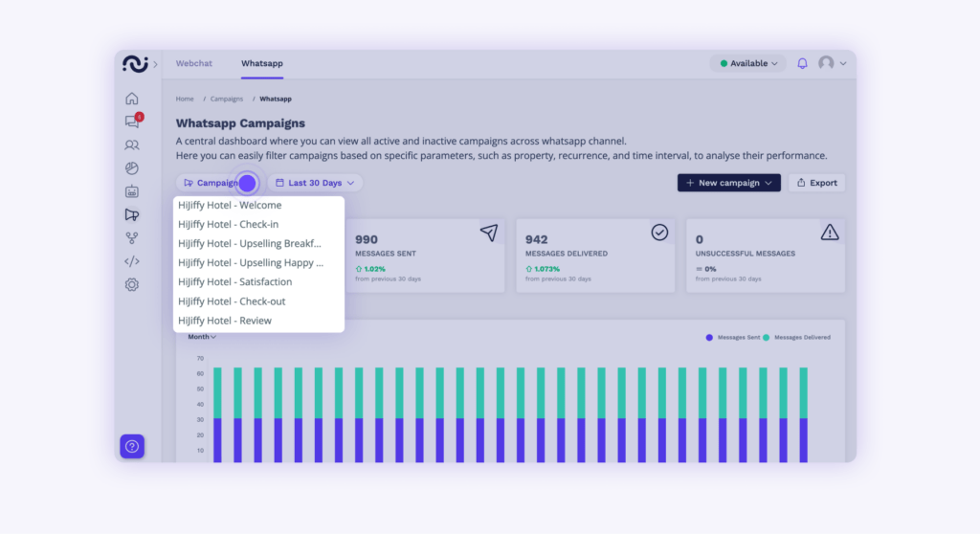This screenshot has width=980, height=534.
Task: Choose HiJiffy Hotel - Satisfaction campaign option
Action: [235, 282]
